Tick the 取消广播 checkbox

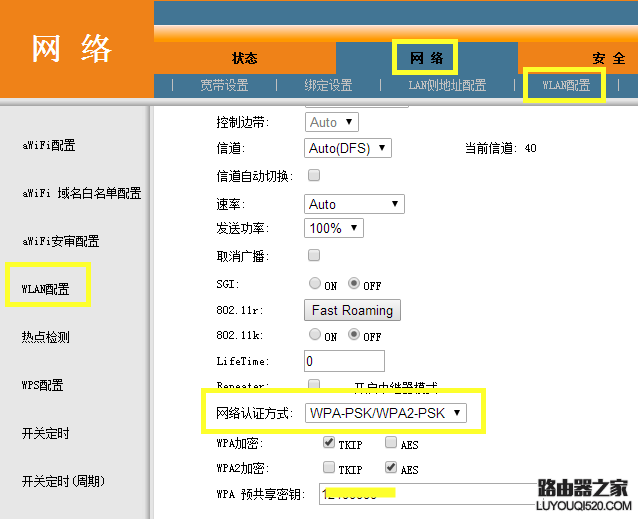[x=314, y=255]
